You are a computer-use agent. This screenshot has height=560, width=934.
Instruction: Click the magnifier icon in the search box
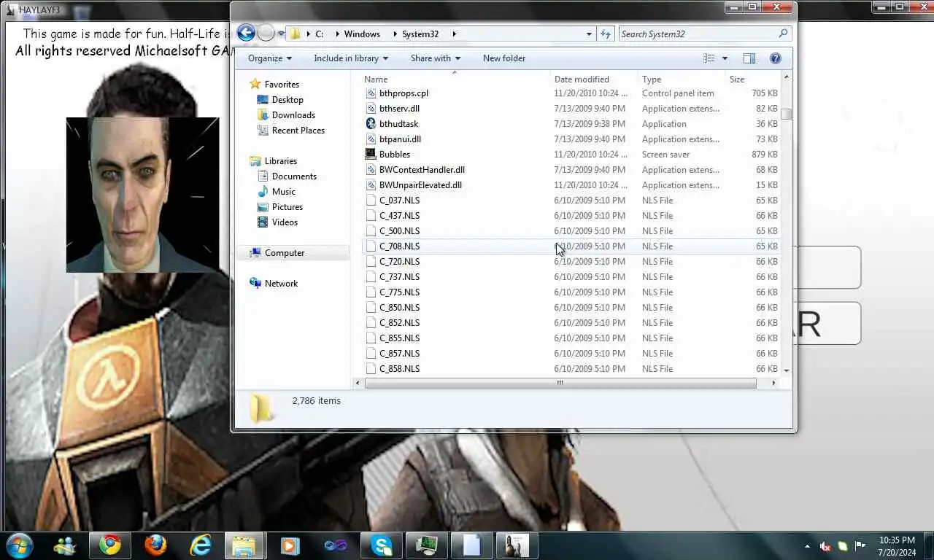[x=784, y=34]
